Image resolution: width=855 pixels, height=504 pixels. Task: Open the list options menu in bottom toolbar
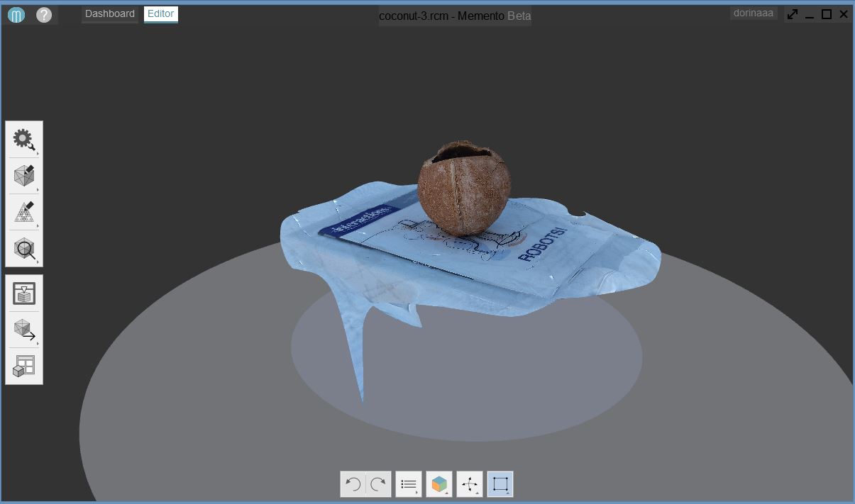pyautogui.click(x=409, y=485)
